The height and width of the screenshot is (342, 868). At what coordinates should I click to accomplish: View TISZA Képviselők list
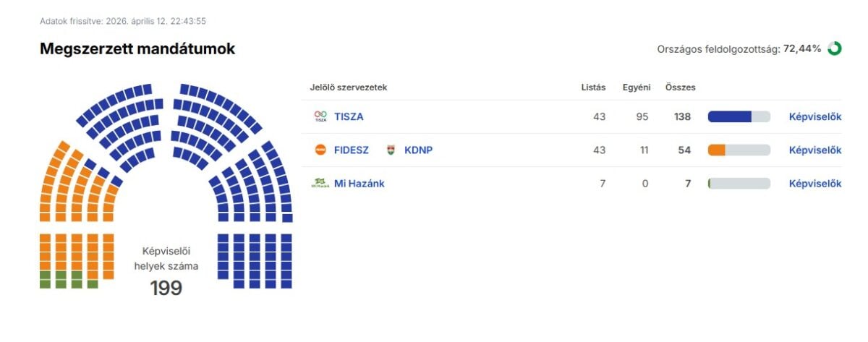pos(814,117)
